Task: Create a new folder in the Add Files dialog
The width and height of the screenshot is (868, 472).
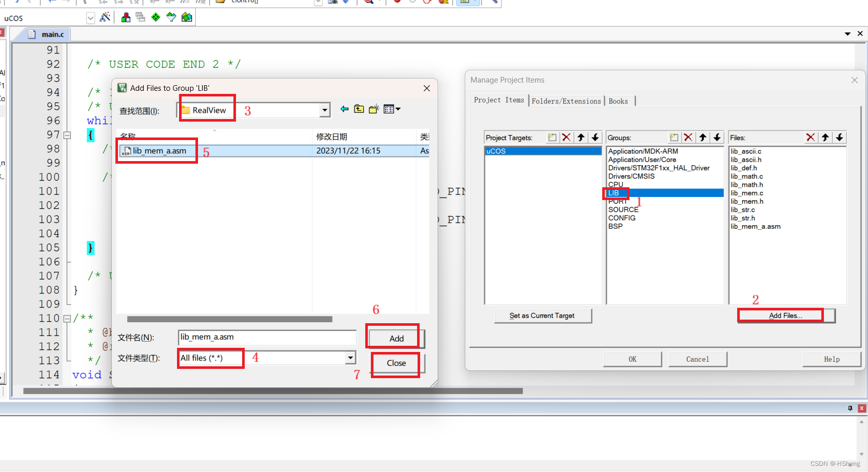Action: point(373,109)
